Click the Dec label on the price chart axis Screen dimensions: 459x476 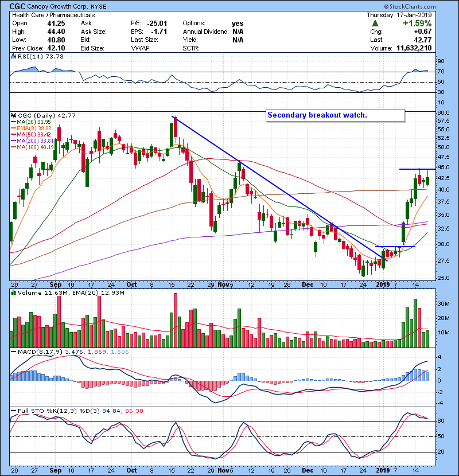pos(308,285)
